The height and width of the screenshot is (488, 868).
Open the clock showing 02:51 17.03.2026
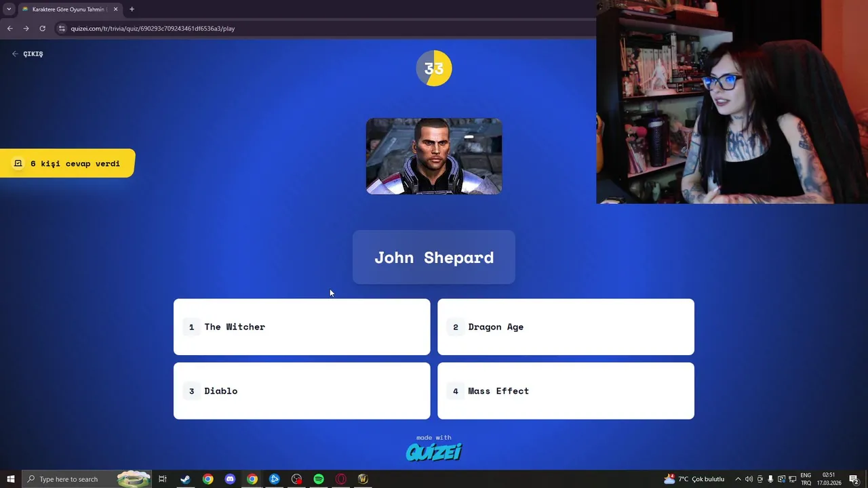(x=829, y=479)
